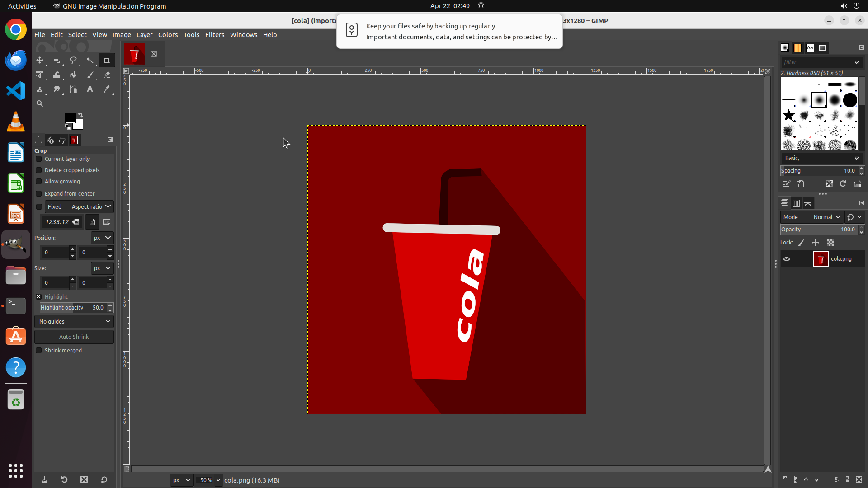Select the Free Select lasso tool
The width and height of the screenshot is (868, 488).
pyautogui.click(x=73, y=60)
